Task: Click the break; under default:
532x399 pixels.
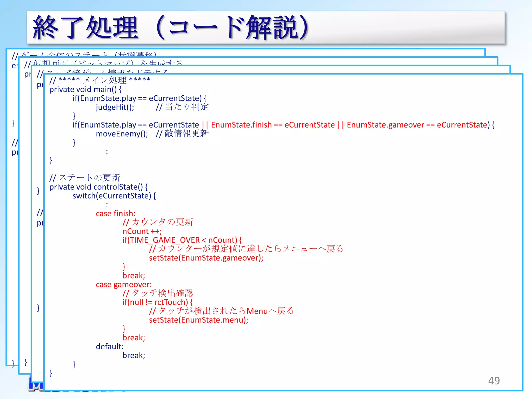Action: tap(134, 355)
